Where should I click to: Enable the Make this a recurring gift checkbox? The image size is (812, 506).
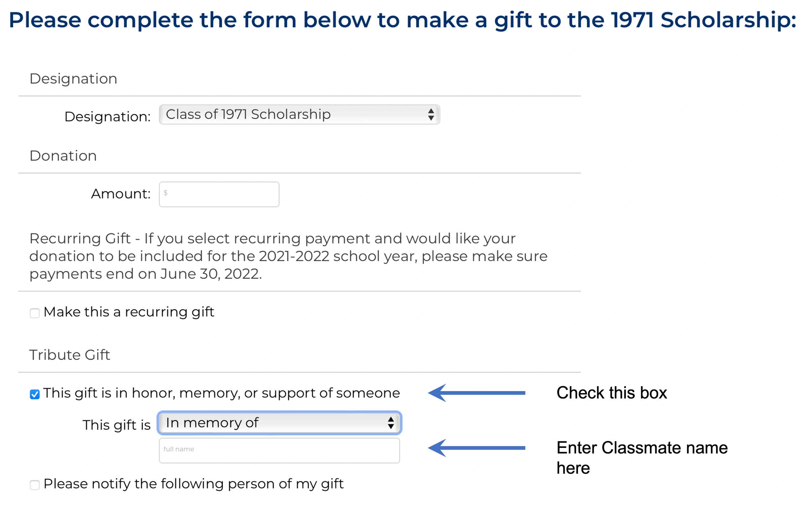pos(35,313)
